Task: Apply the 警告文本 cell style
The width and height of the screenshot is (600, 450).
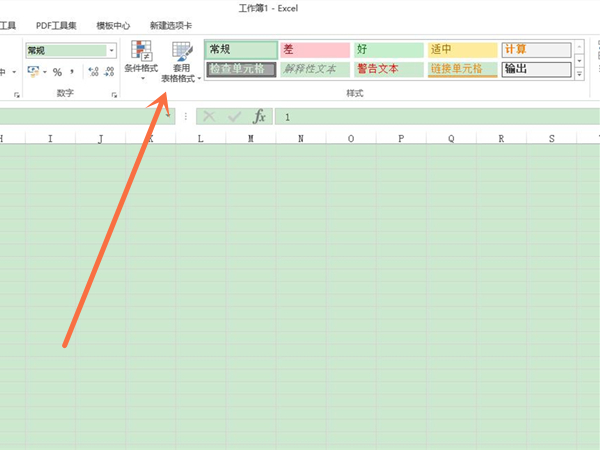Action: (389, 69)
